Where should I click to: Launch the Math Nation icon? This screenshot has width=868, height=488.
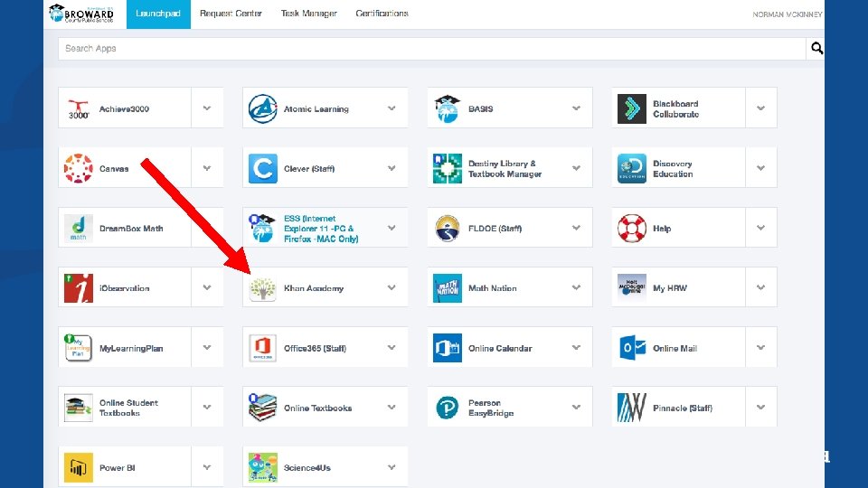448,288
